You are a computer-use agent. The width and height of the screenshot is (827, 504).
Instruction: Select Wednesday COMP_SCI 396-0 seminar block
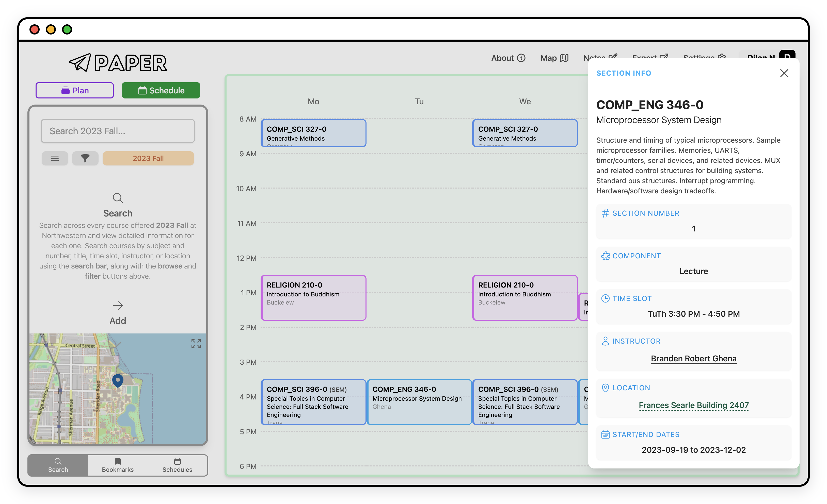coord(524,402)
